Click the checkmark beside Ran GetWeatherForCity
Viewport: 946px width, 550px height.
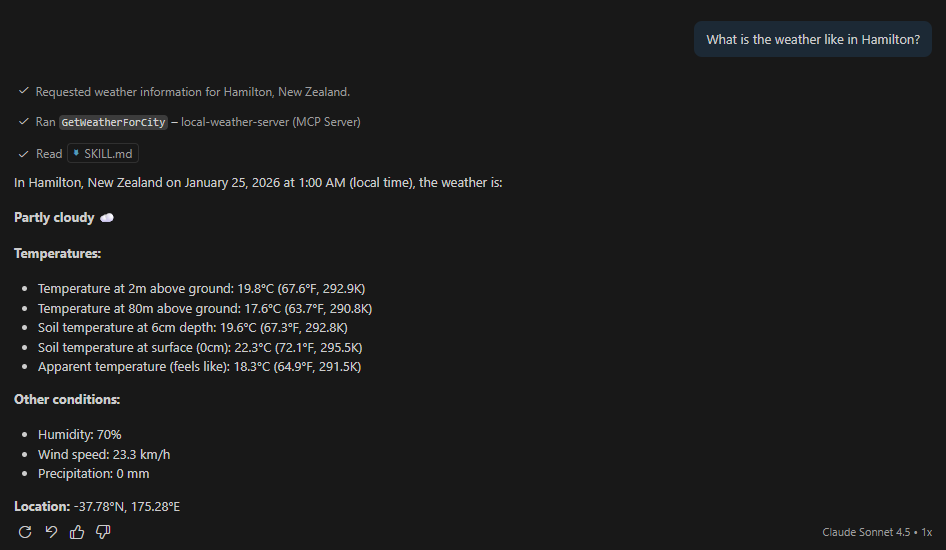(23, 122)
